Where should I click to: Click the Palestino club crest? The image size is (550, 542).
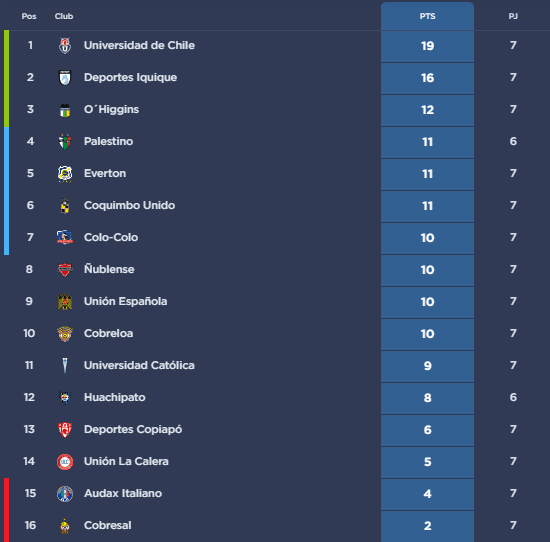point(65,142)
